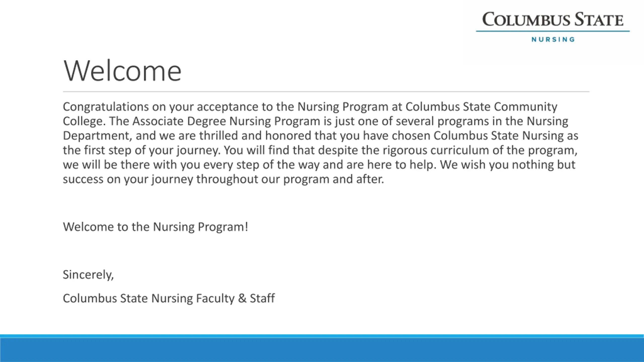Screen dimensions: 644x362
Task: Click the closing words program and after
Action: [x=334, y=179]
